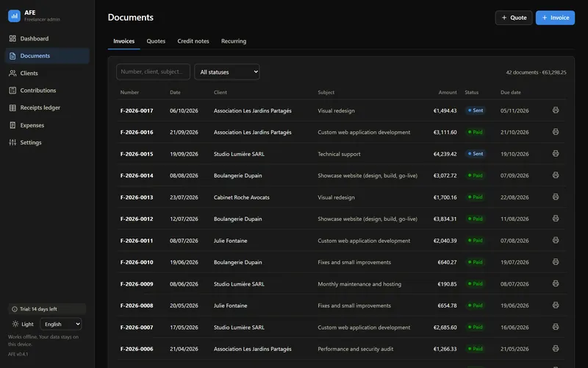Switch to the Credit notes tab
The width and height of the screenshot is (588, 368).
tap(193, 41)
